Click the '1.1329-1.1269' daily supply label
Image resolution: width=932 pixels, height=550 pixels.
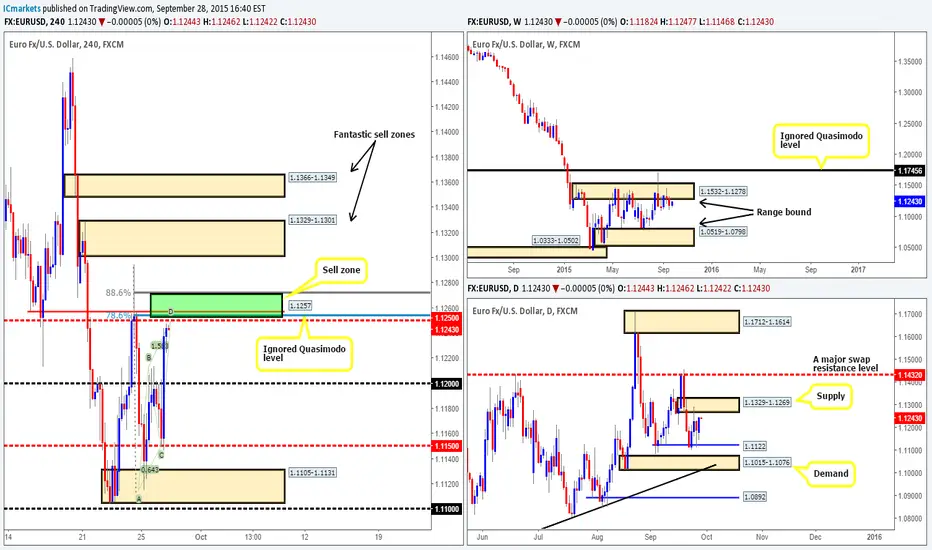point(767,403)
